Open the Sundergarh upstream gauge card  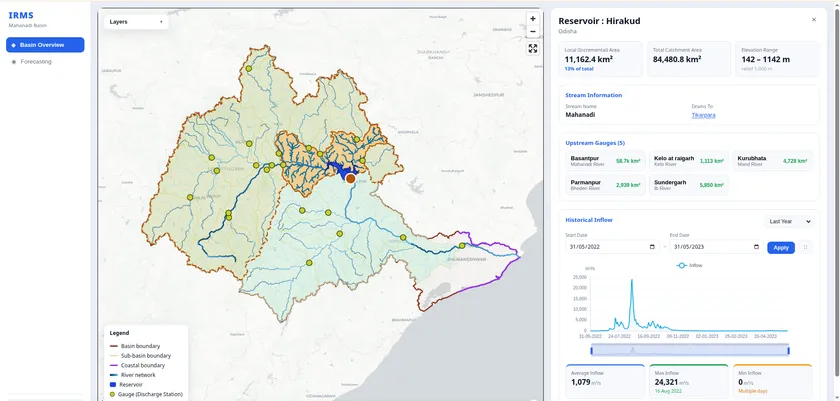pyautogui.click(x=688, y=185)
